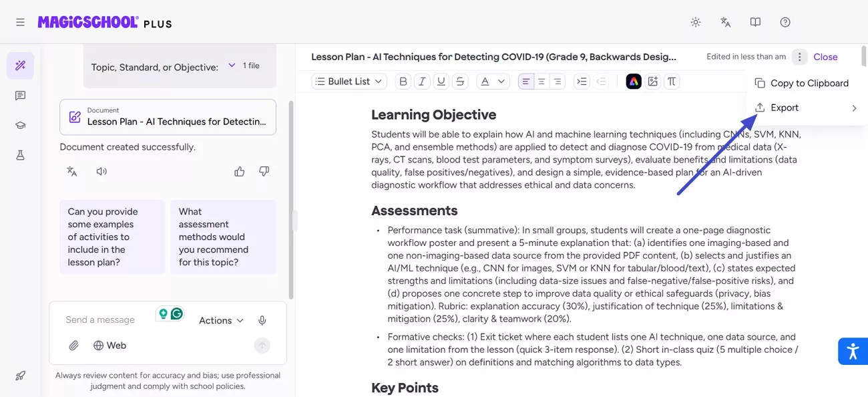
Task: Click the rocket icon in sidebar
Action: pyautogui.click(x=20, y=376)
